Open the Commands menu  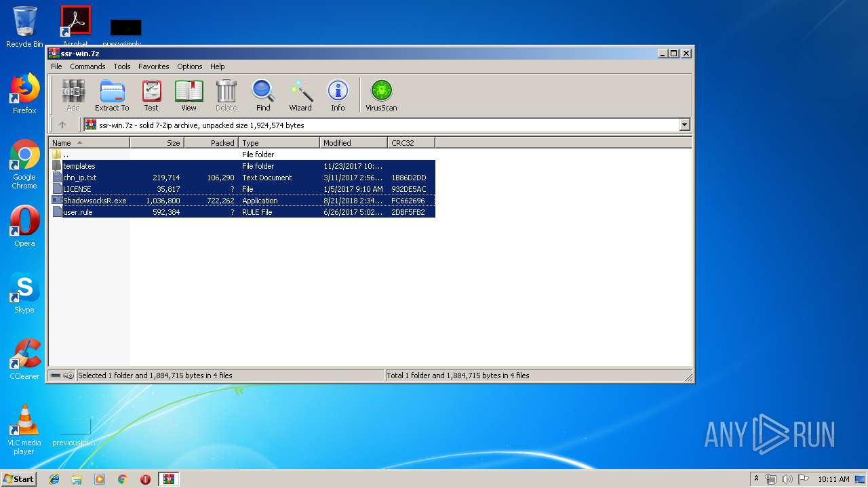(87, 66)
